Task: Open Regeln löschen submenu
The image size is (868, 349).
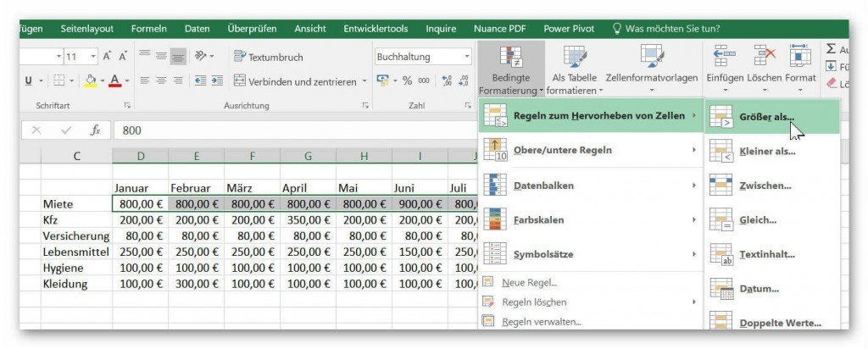Action: click(x=591, y=302)
